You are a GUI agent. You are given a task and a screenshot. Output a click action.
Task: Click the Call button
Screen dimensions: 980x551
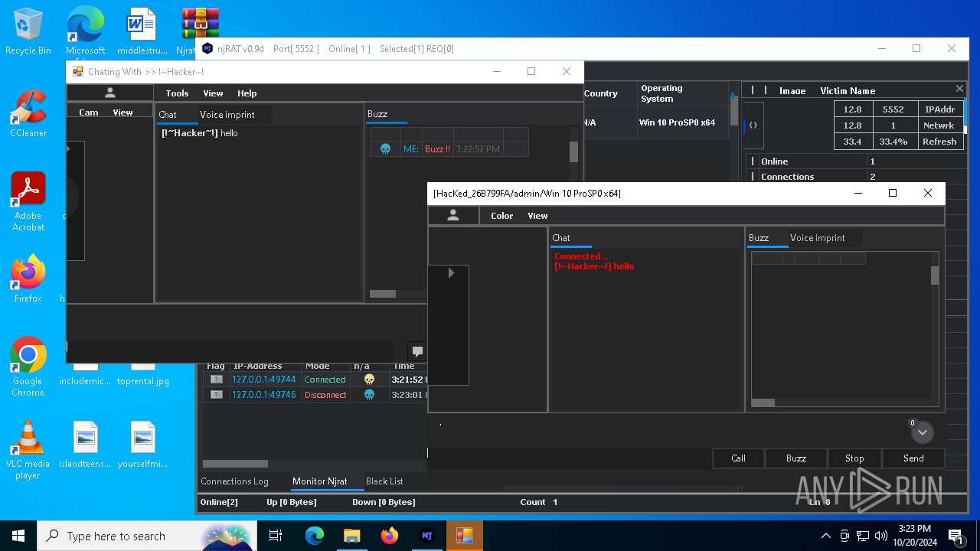(738, 458)
